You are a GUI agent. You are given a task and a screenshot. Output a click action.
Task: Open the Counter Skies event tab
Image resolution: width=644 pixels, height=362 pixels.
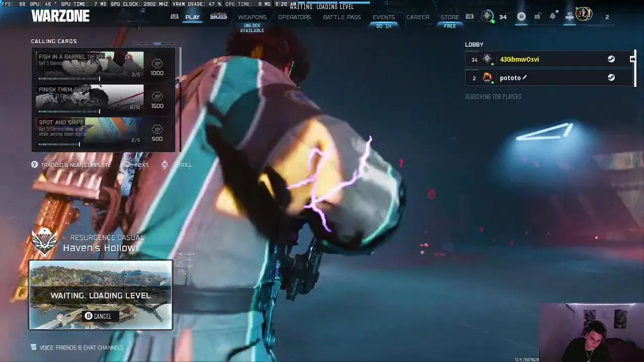point(219,17)
